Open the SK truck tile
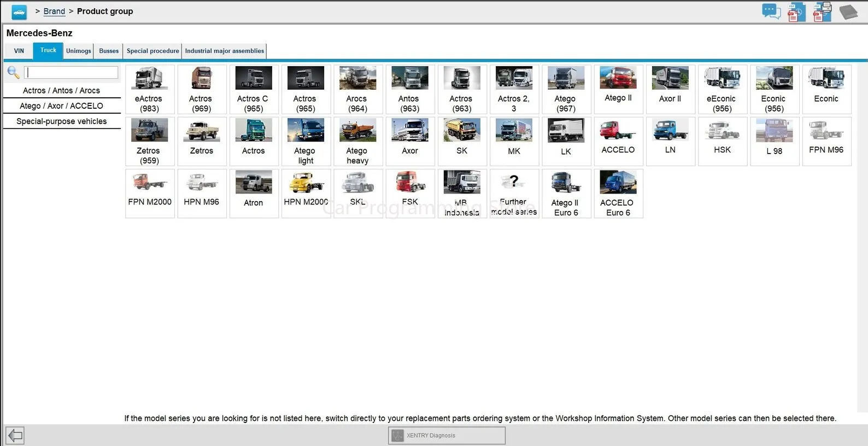Viewport: 868px width, 446px height. pyautogui.click(x=462, y=141)
